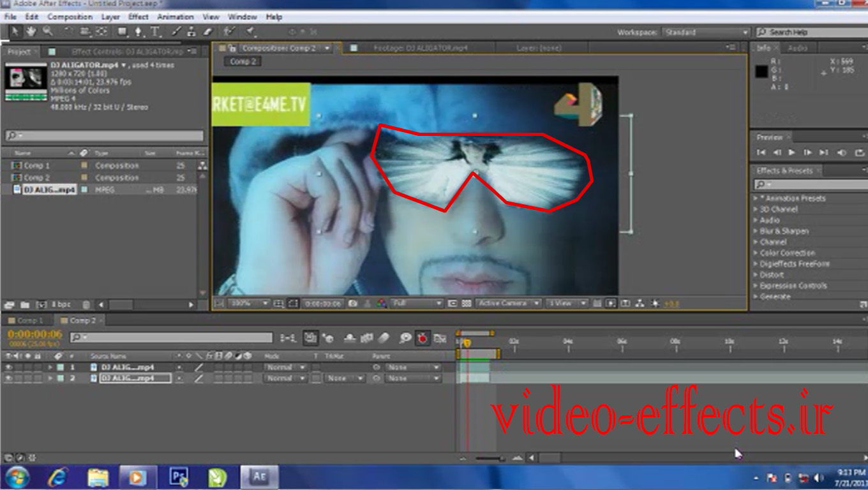Open Photoshop from the taskbar
This screenshot has width=868, height=490.
coord(179,477)
